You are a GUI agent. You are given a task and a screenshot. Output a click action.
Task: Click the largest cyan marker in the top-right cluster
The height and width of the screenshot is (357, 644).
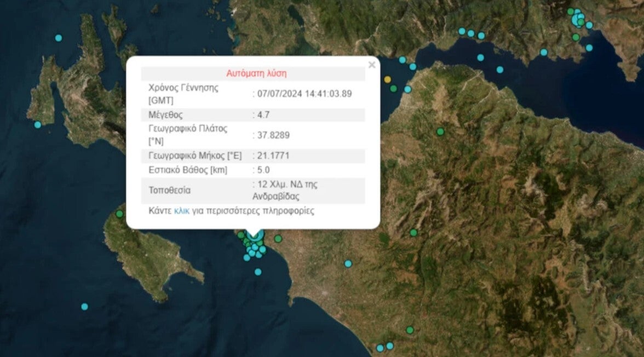pyautogui.click(x=577, y=20)
